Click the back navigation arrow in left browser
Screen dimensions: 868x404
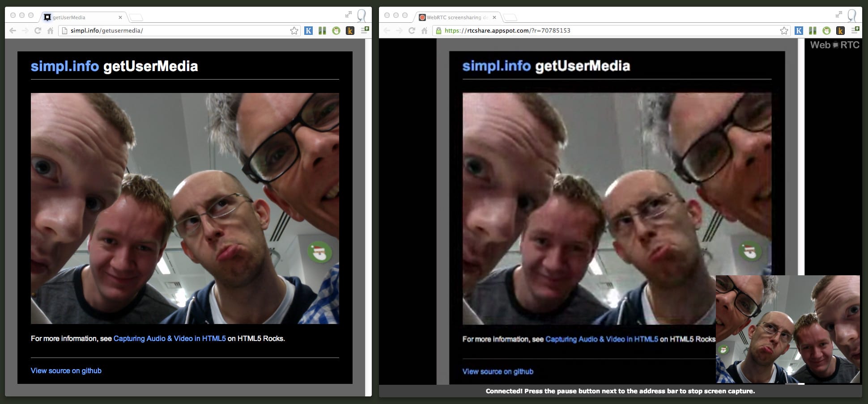12,31
